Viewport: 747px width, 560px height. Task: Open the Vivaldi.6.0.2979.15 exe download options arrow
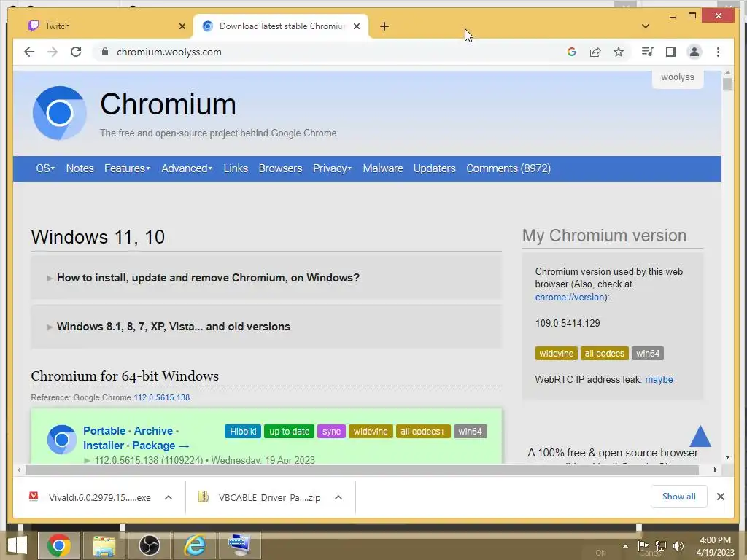coord(169,497)
